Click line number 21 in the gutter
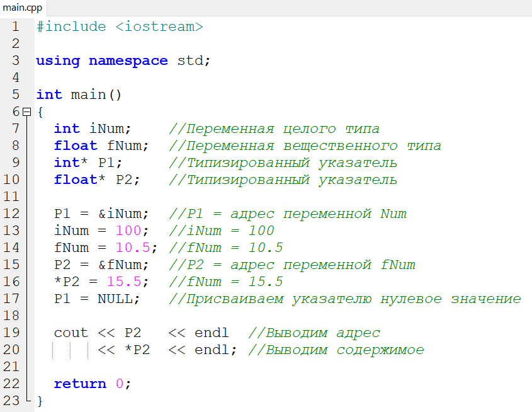This screenshot has width=532, height=412. point(11,367)
